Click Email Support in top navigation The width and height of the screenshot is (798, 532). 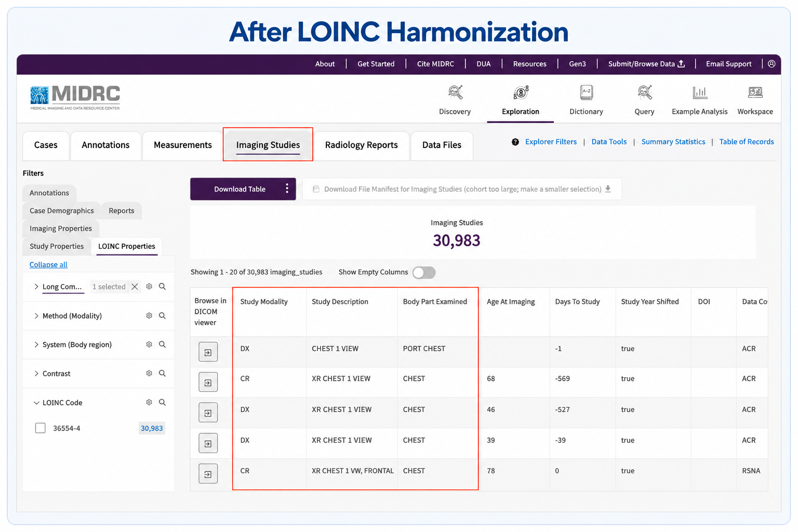click(x=729, y=64)
